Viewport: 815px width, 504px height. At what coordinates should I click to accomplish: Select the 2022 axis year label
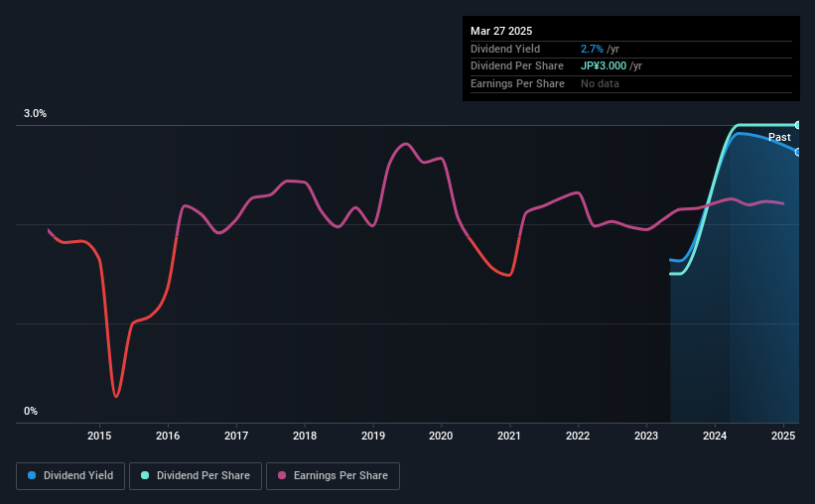578,436
